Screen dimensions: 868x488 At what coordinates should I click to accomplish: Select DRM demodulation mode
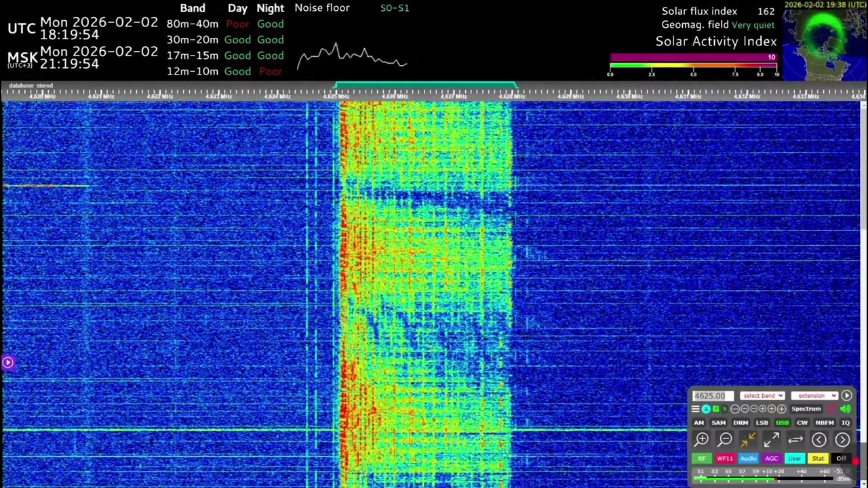click(x=741, y=423)
